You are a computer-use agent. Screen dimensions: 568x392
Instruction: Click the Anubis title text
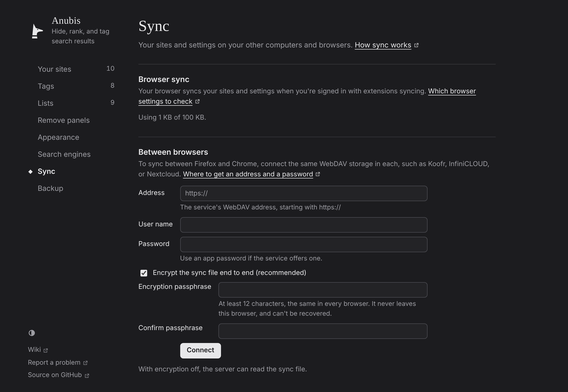pos(66,21)
